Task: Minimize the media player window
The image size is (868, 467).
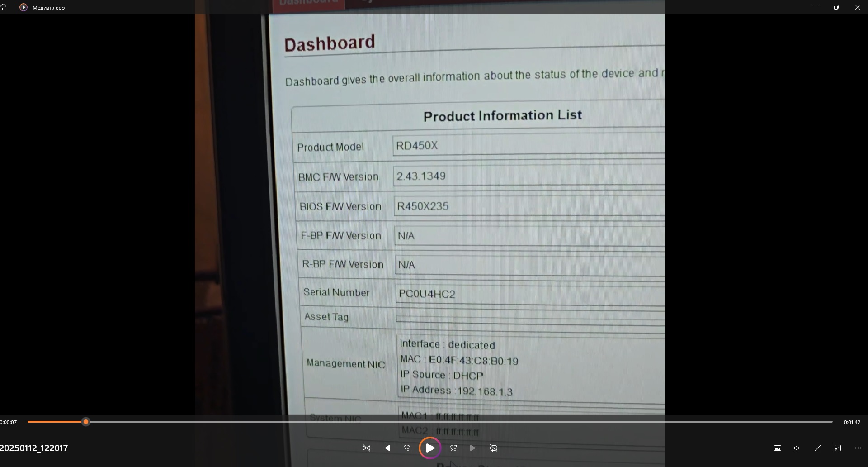Action: pos(816,7)
